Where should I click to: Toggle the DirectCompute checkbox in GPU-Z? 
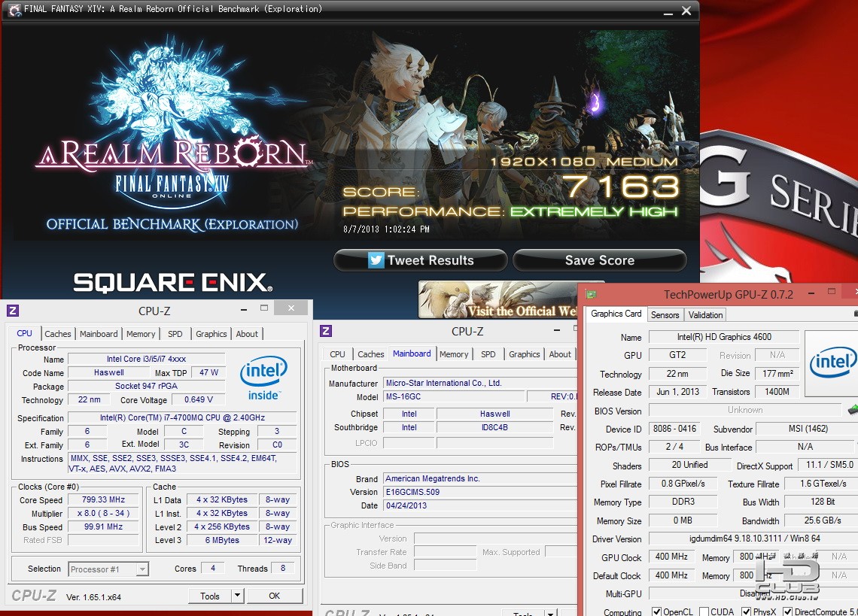(788, 611)
